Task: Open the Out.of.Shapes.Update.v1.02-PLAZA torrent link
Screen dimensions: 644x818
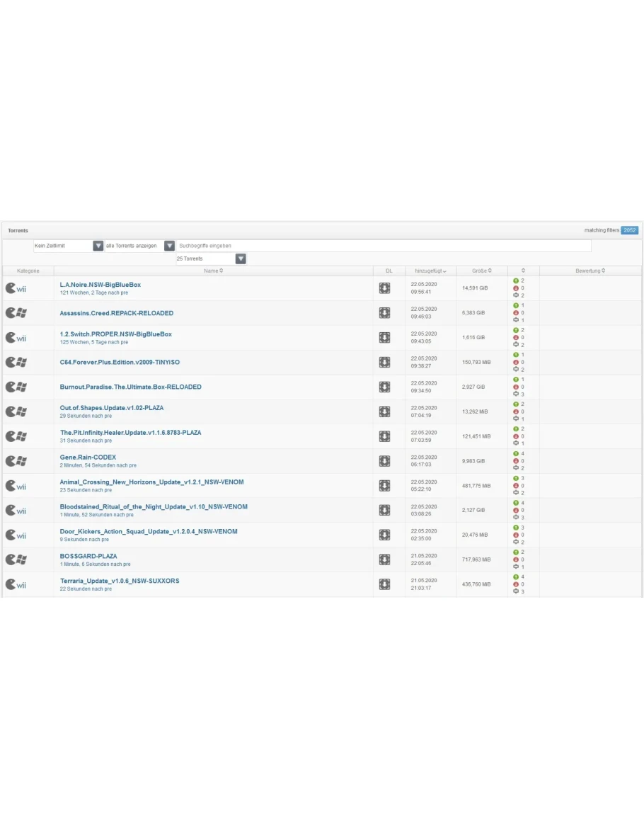Action: click(x=112, y=408)
